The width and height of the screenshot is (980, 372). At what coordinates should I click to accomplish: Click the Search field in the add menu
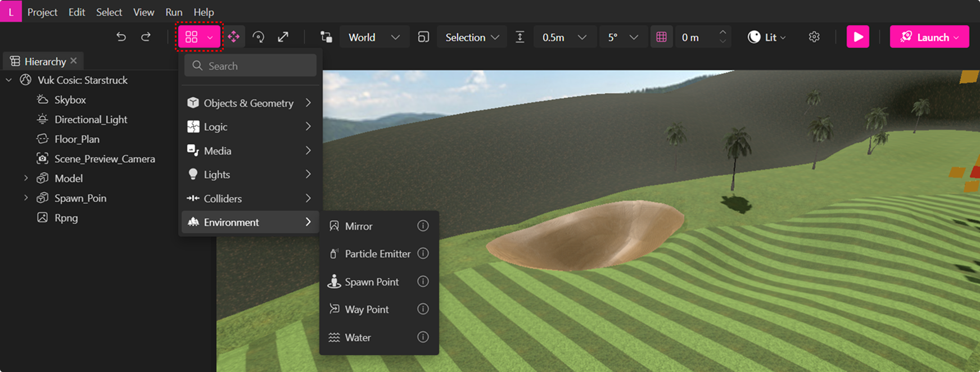point(251,66)
